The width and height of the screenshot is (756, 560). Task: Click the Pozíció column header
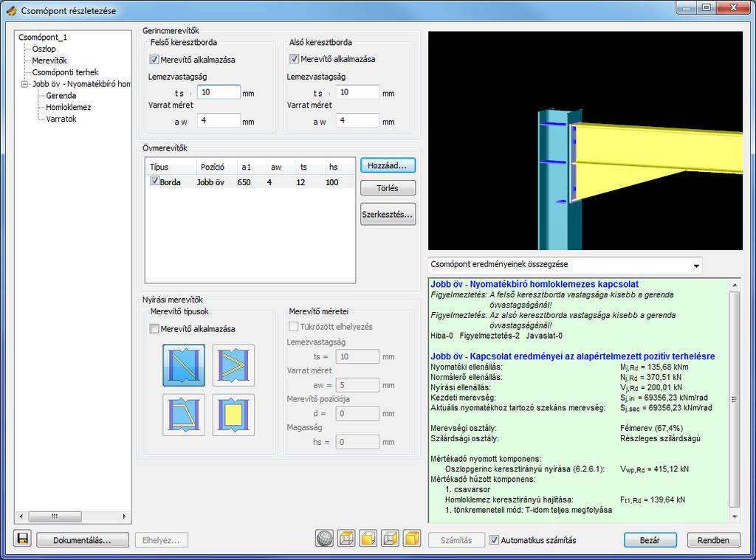tap(213, 167)
